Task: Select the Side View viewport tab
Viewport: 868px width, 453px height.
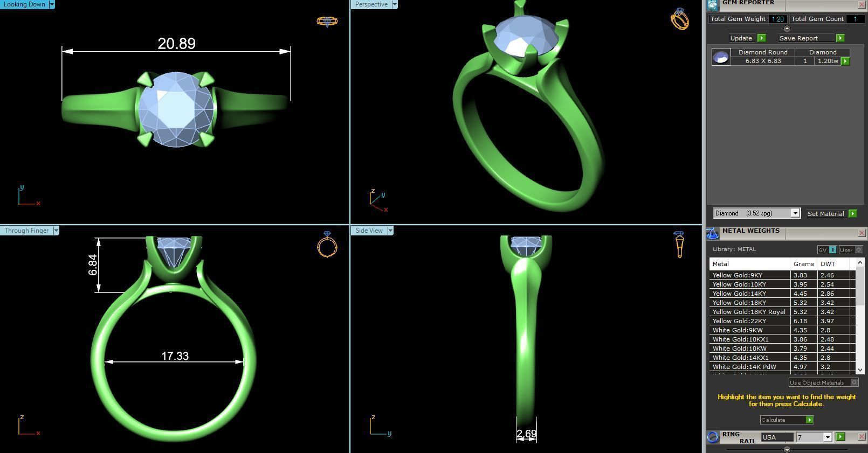Action: [x=369, y=231]
